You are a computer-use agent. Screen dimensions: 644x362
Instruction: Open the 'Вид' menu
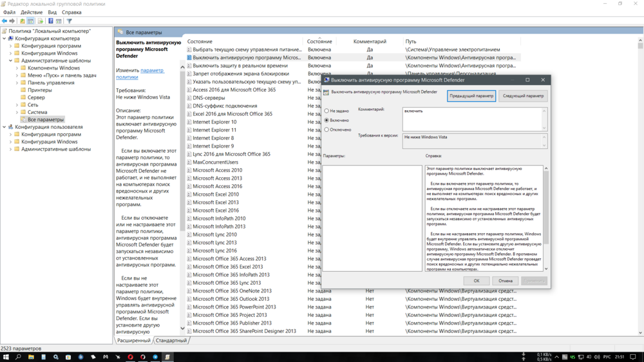[x=52, y=12]
